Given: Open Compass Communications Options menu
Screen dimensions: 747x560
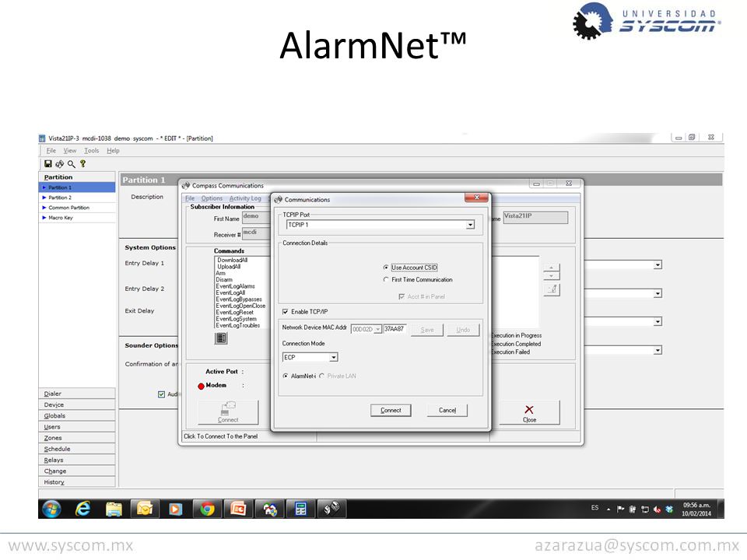Looking at the screenshot, I should pos(212,198).
